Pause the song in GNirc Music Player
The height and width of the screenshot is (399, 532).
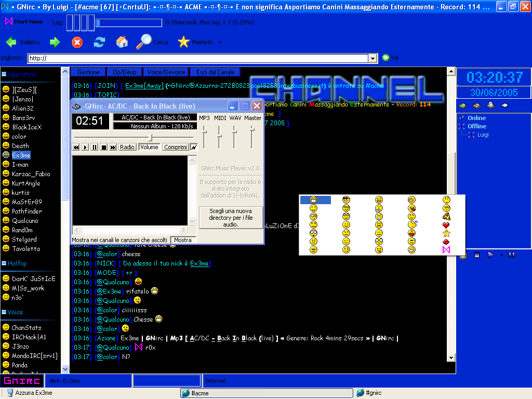94,147
